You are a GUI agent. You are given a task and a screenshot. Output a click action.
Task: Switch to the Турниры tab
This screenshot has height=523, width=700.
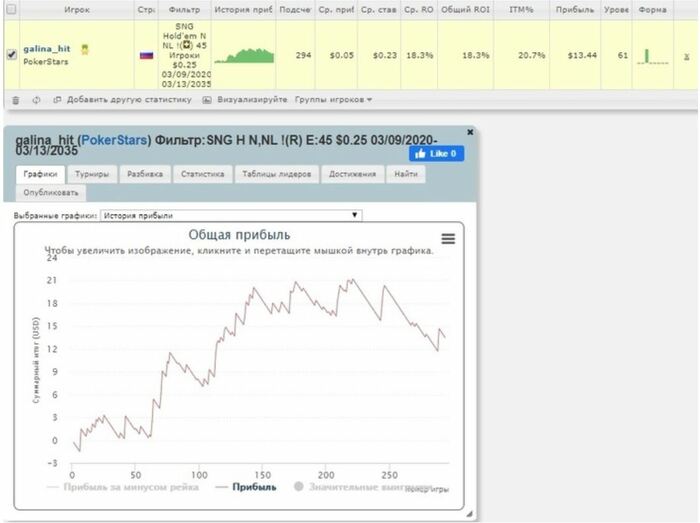pos(92,174)
